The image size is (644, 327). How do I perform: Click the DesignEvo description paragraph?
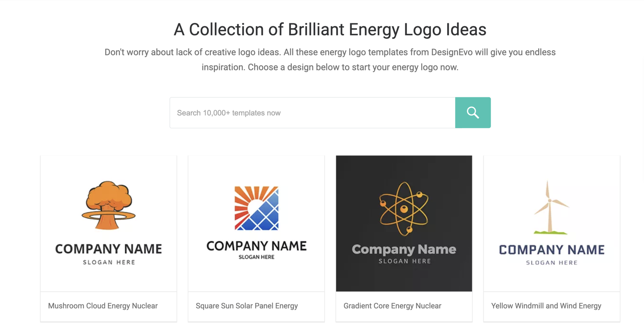pyautogui.click(x=330, y=60)
